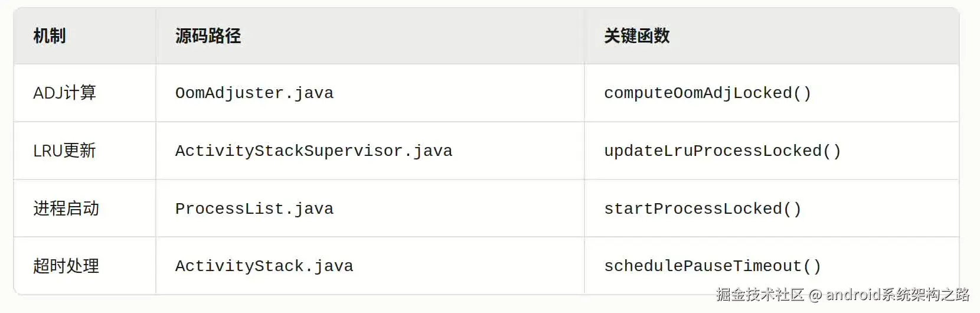Select startProcessLocked() function text
Screen dimensions: 980x313
pos(703,209)
